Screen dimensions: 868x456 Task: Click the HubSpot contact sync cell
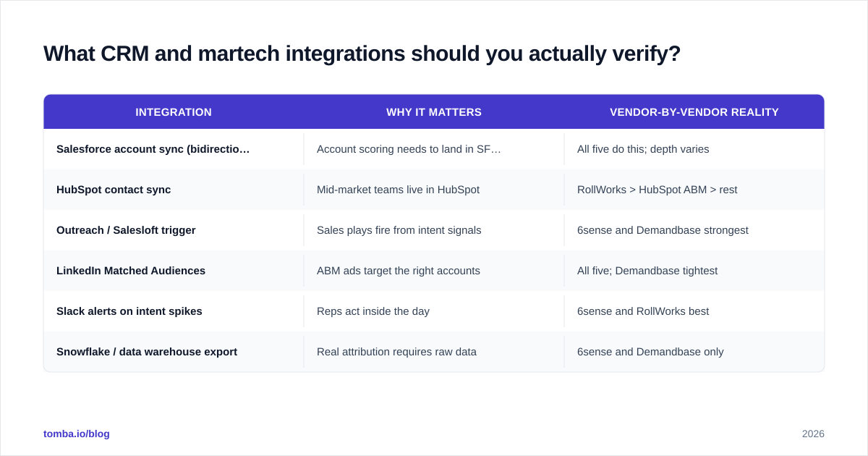[174, 190]
